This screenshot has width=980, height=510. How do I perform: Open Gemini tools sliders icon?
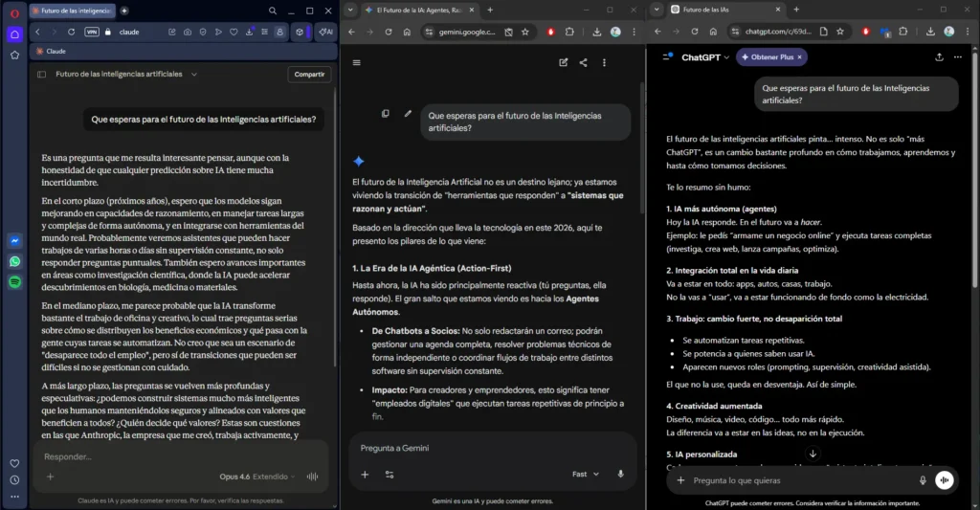(390, 475)
